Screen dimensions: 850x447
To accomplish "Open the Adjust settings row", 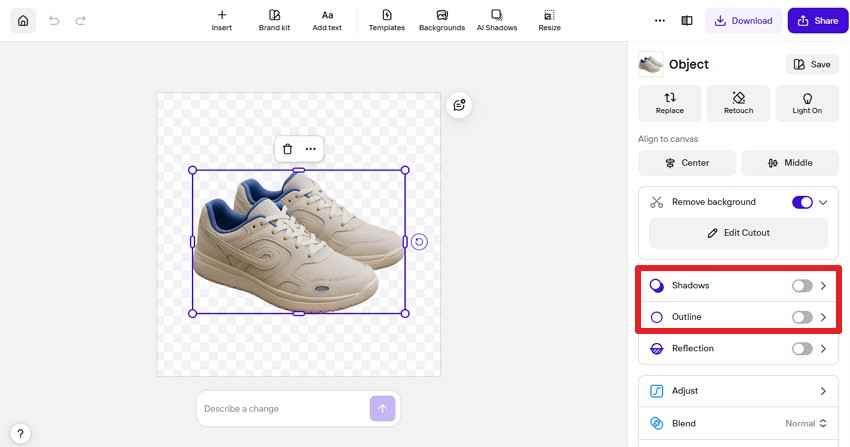I will 738,391.
